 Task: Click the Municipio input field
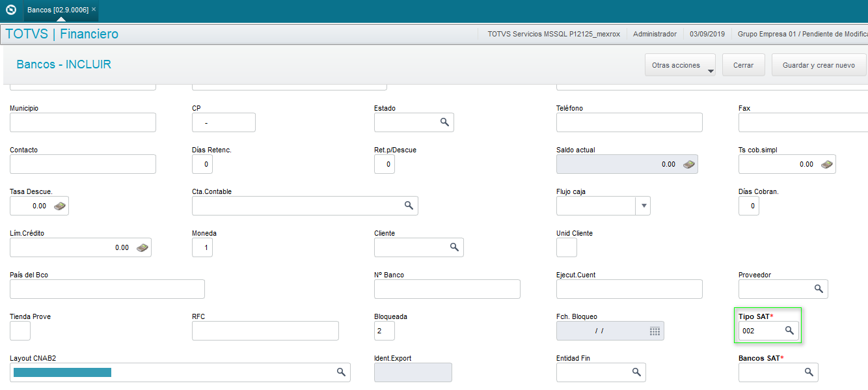[83, 122]
